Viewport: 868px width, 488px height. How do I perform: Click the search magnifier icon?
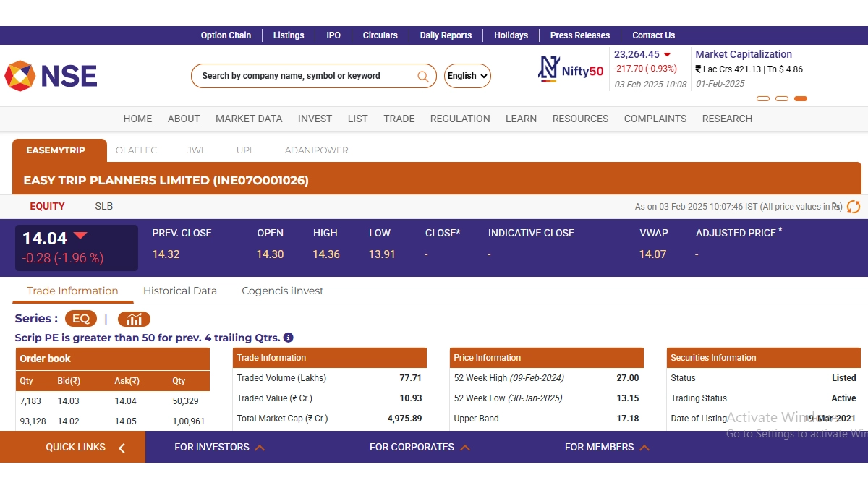(423, 76)
